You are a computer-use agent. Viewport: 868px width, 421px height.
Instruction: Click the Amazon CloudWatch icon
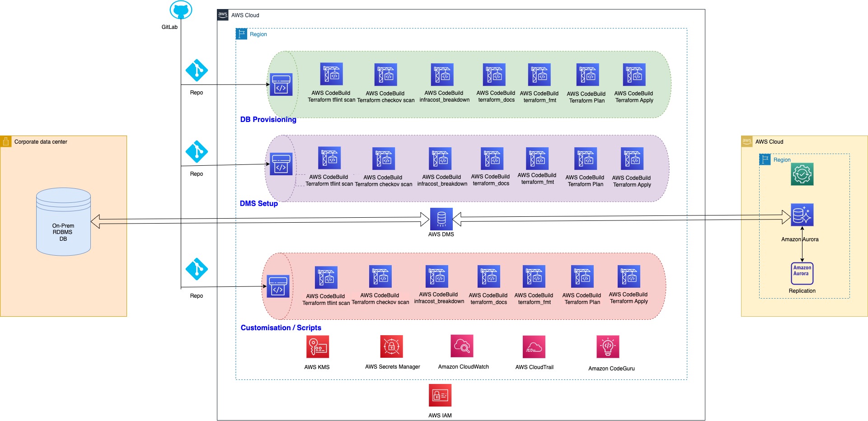coord(462,346)
